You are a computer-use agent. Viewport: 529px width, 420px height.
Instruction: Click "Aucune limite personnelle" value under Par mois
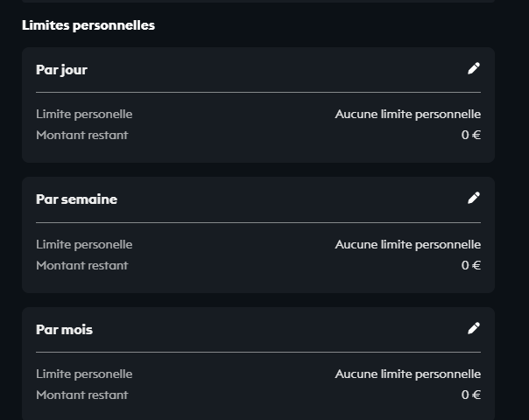pos(407,374)
